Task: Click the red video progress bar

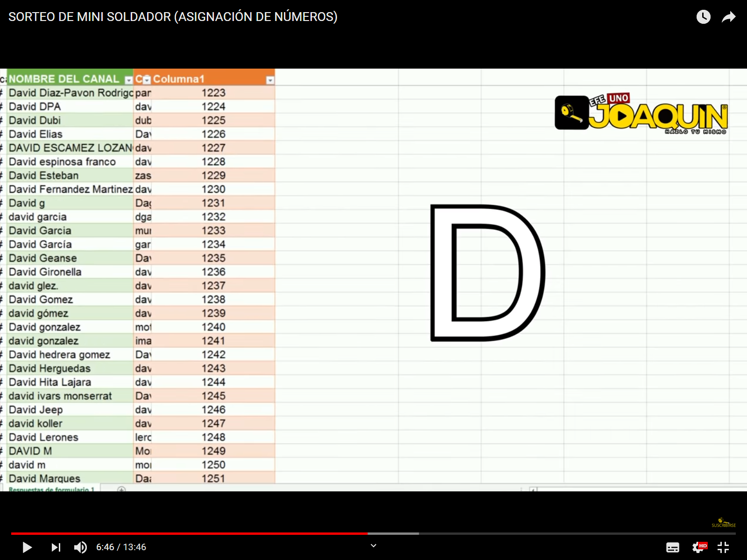Action: click(187, 533)
